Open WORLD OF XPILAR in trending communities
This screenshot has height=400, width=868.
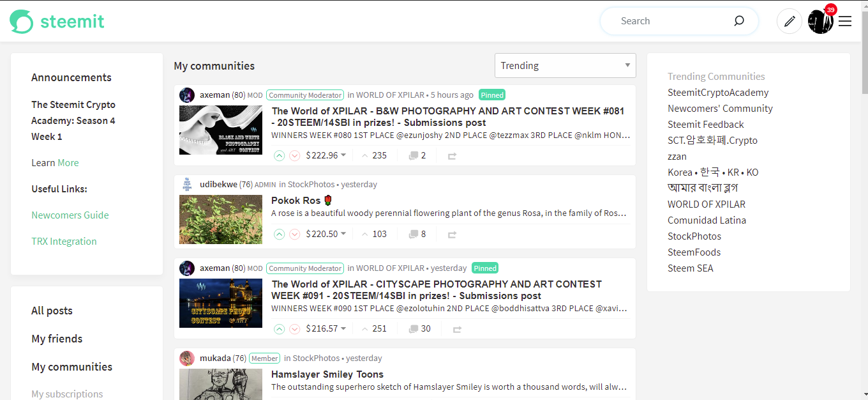[x=707, y=204]
